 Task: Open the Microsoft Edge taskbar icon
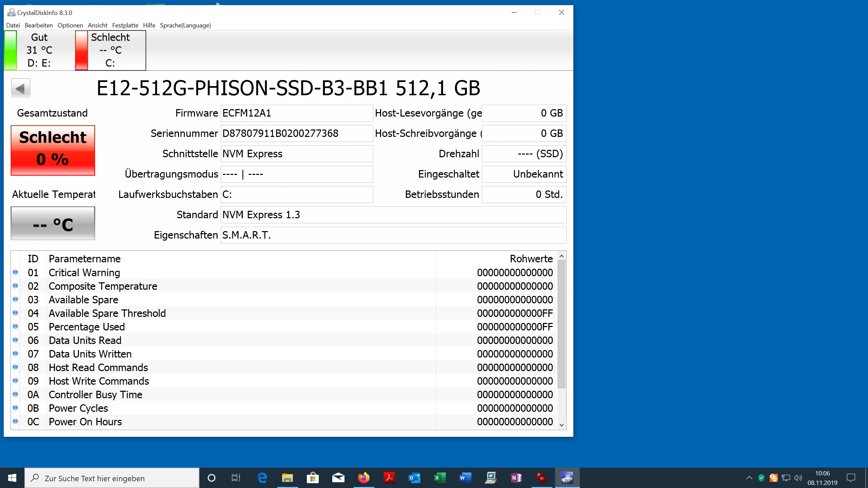[262, 478]
